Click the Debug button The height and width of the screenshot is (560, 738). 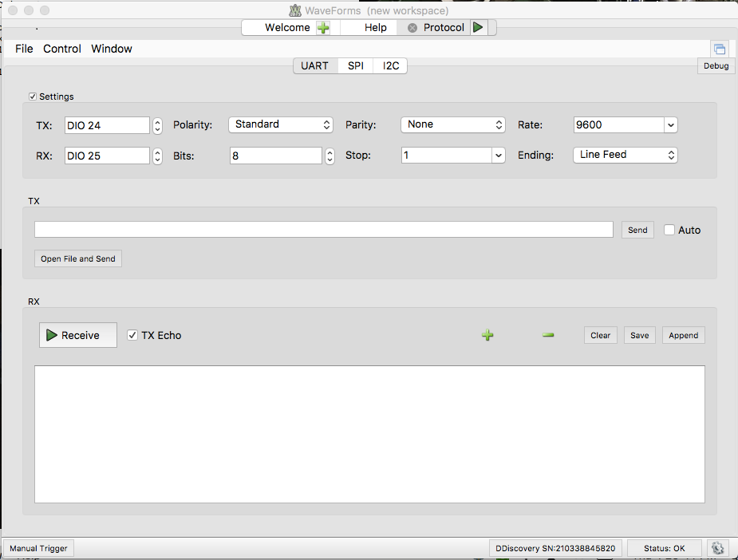point(716,66)
